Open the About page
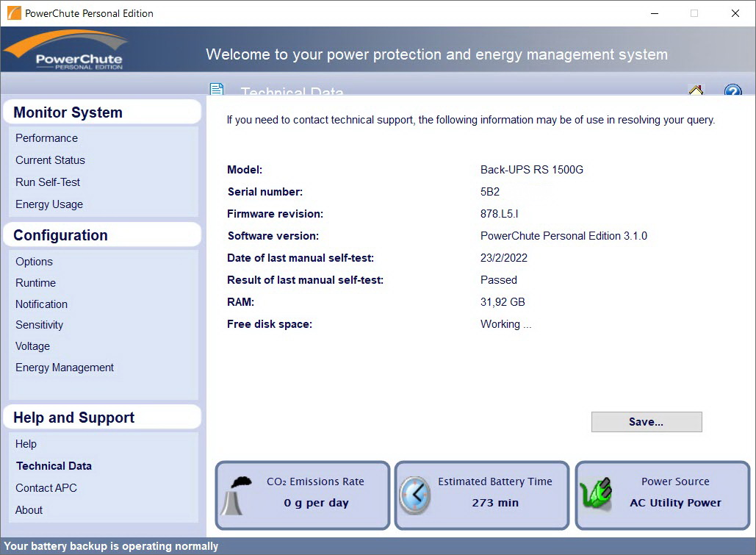The width and height of the screenshot is (756, 555). click(29, 510)
